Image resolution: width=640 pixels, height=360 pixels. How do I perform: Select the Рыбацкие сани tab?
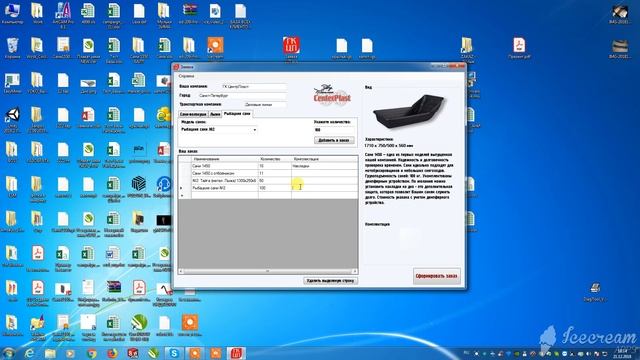coord(237,114)
